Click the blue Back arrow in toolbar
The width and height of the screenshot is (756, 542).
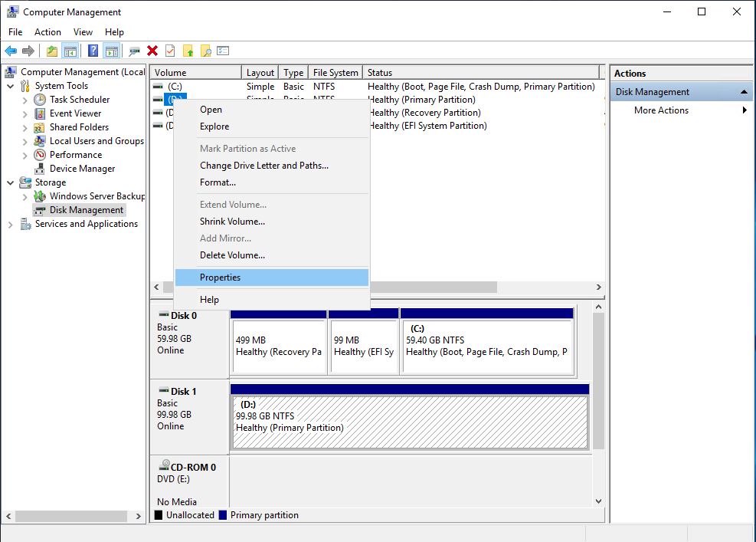[11, 51]
